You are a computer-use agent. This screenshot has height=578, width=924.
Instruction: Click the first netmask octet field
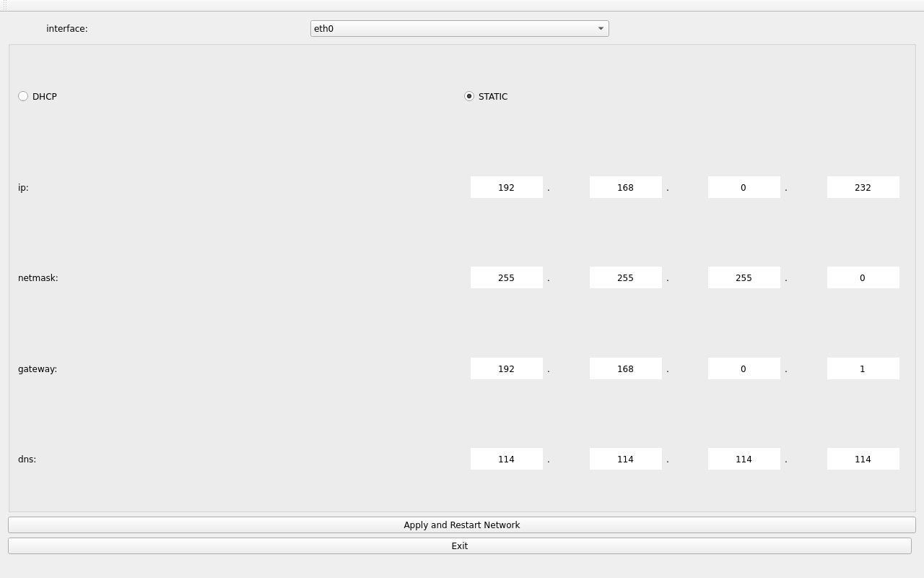(506, 277)
